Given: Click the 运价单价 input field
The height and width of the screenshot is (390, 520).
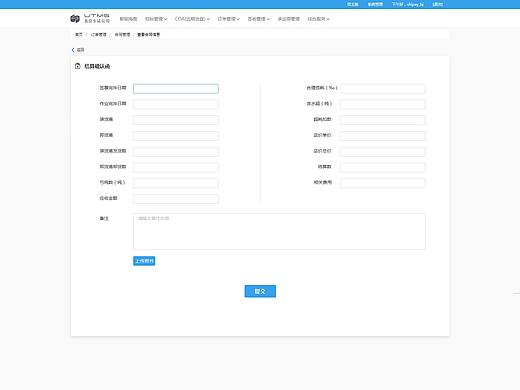Looking at the screenshot, I should tap(382, 136).
